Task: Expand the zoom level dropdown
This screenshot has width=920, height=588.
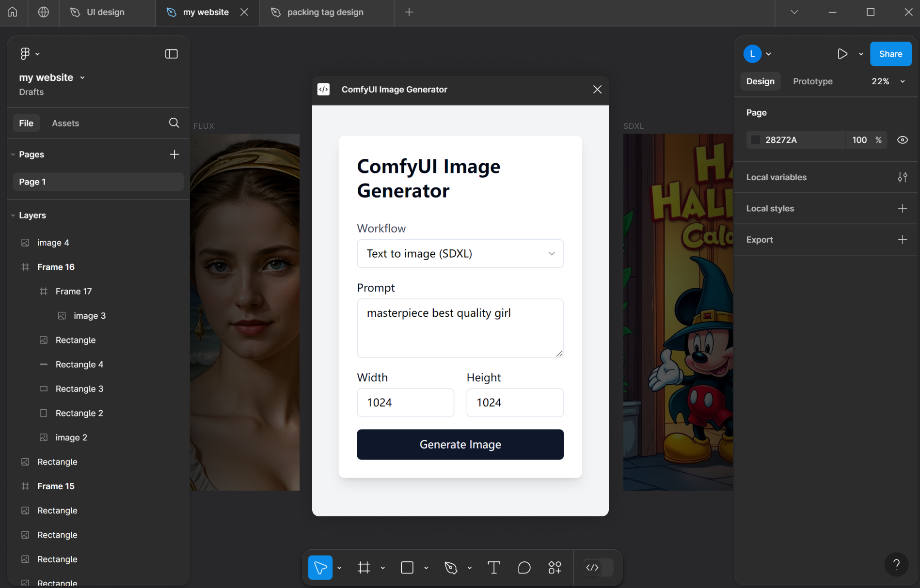Action: pyautogui.click(x=902, y=81)
